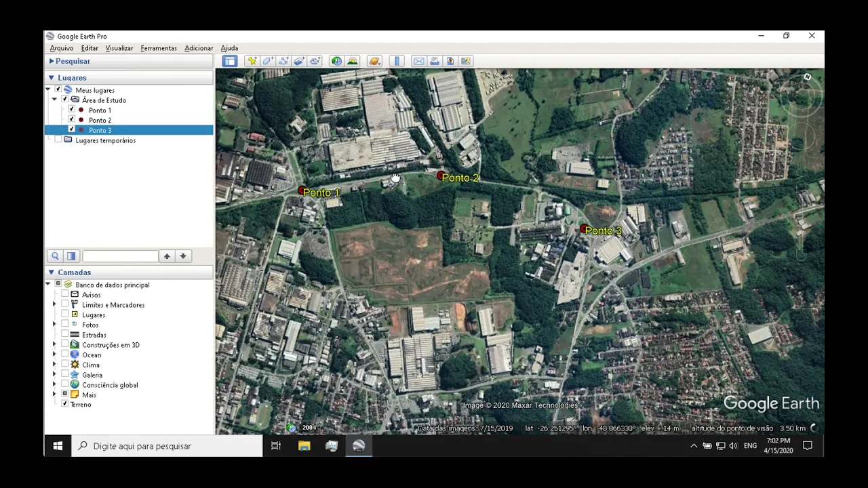The height and width of the screenshot is (488, 868).
Task: Open the notification center on taskbar
Action: pyautogui.click(x=808, y=446)
